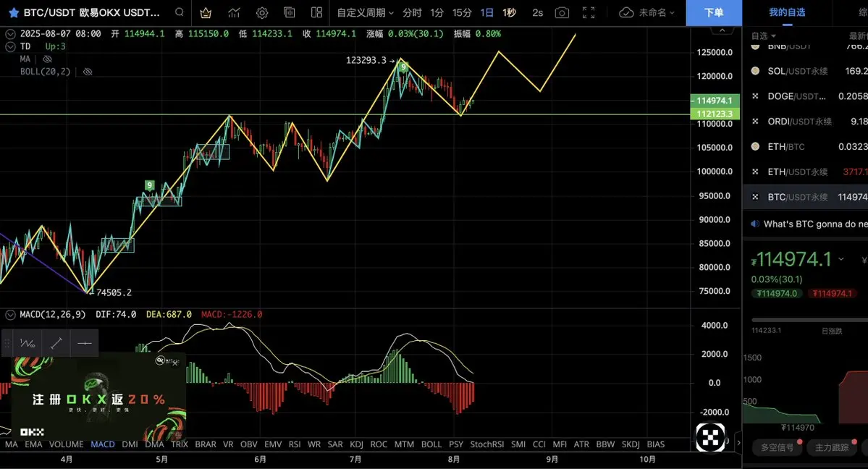Select the KDJ indicator tab
Viewport: 868px width, 469px height.
[356, 444]
